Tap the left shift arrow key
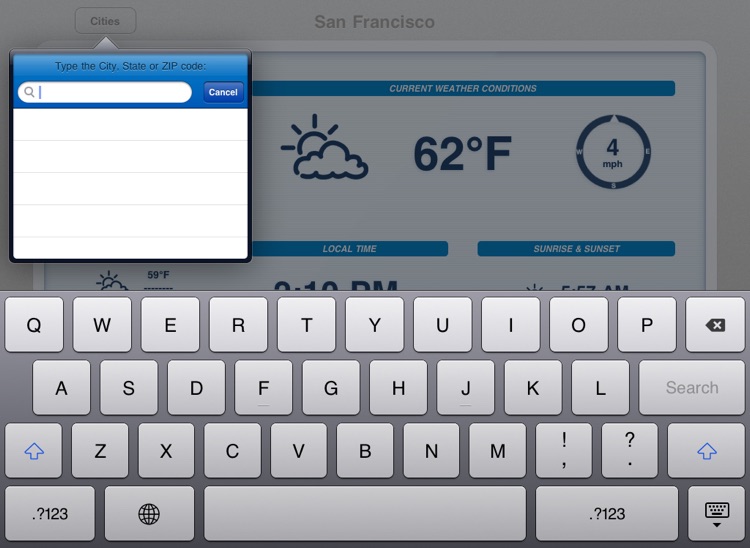The width and height of the screenshot is (750, 548). pyautogui.click(x=33, y=450)
